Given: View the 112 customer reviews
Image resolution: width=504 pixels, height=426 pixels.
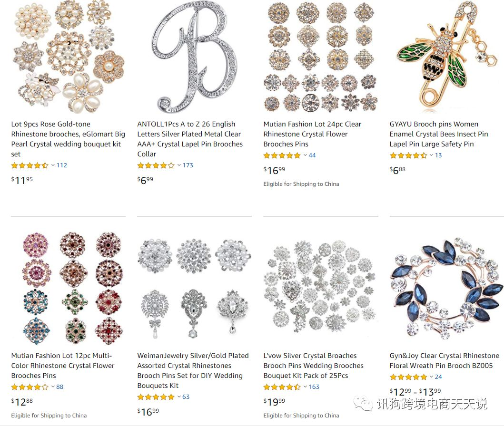Looking at the screenshot, I should [62, 165].
